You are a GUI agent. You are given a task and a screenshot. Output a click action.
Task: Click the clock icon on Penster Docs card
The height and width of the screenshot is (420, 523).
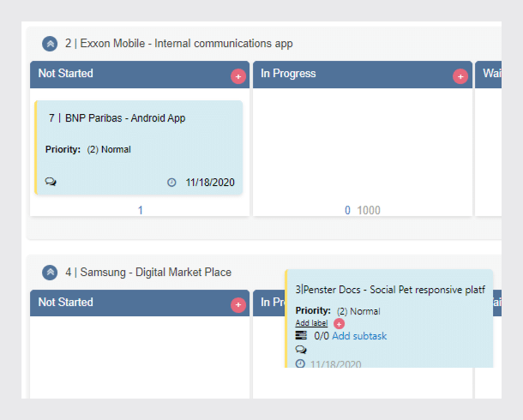[x=300, y=363]
